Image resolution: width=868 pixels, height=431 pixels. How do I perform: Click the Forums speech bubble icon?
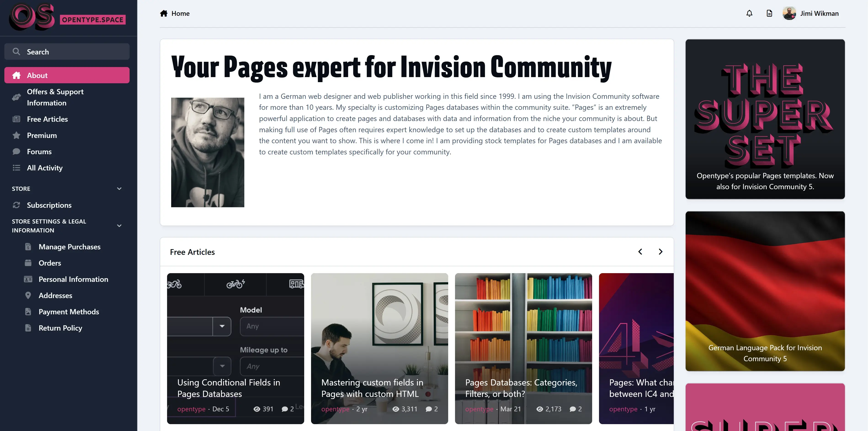16,151
